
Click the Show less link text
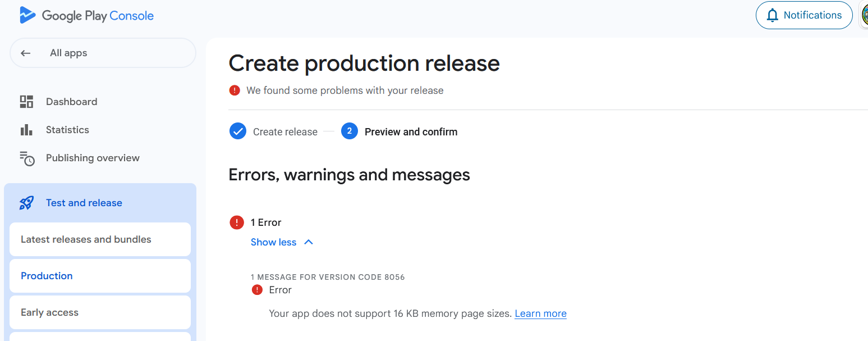[273, 242]
